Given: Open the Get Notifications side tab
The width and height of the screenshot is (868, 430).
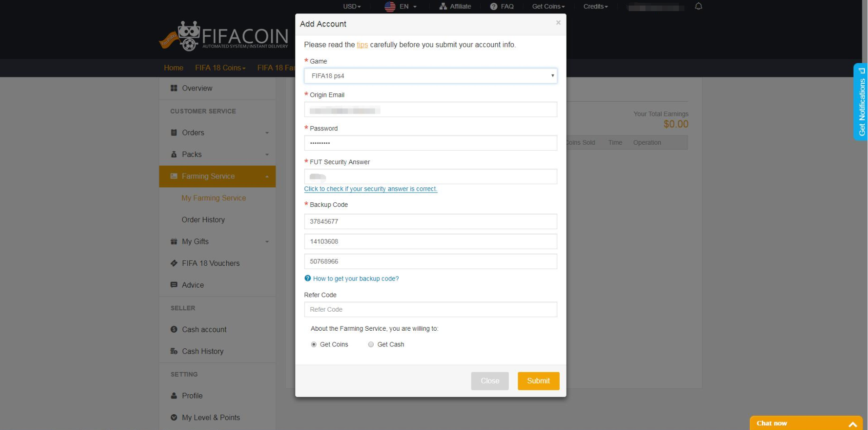Looking at the screenshot, I should [861, 102].
